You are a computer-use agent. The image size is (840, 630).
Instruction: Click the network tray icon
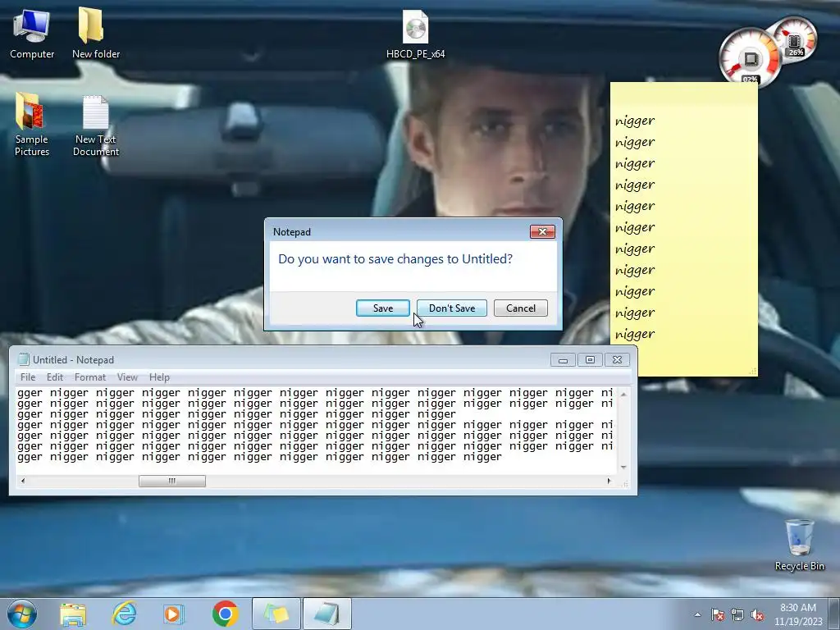737,614
